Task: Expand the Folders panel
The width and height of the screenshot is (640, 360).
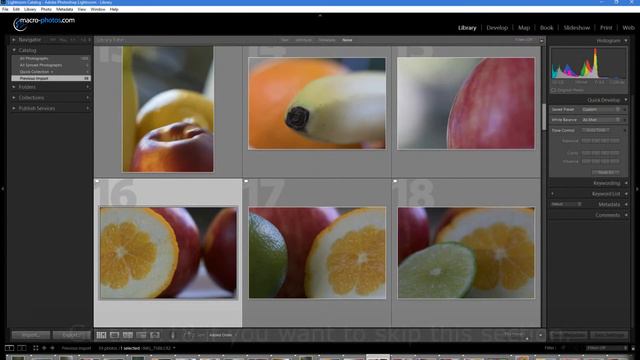Action: 13,87
